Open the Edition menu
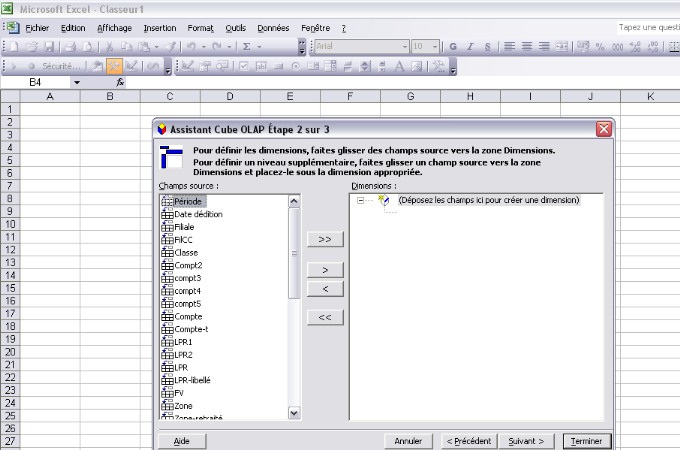Image resolution: width=680 pixels, height=450 pixels. pyautogui.click(x=73, y=28)
